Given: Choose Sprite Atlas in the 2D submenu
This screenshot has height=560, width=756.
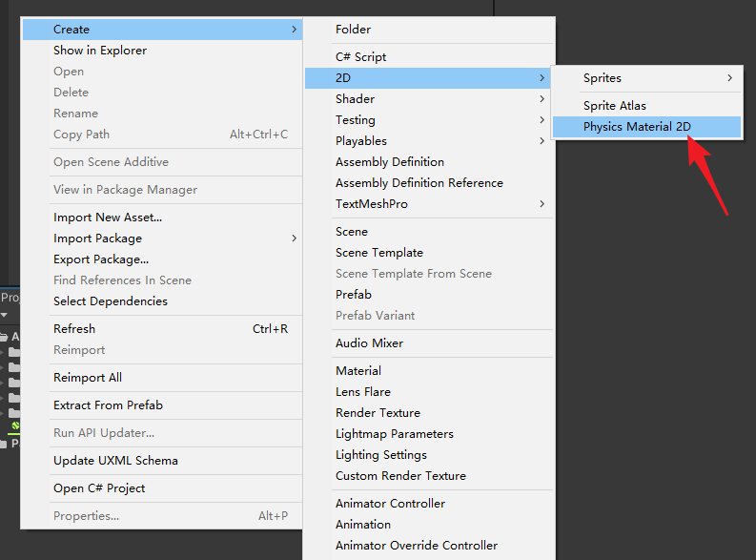Looking at the screenshot, I should coord(646,106).
